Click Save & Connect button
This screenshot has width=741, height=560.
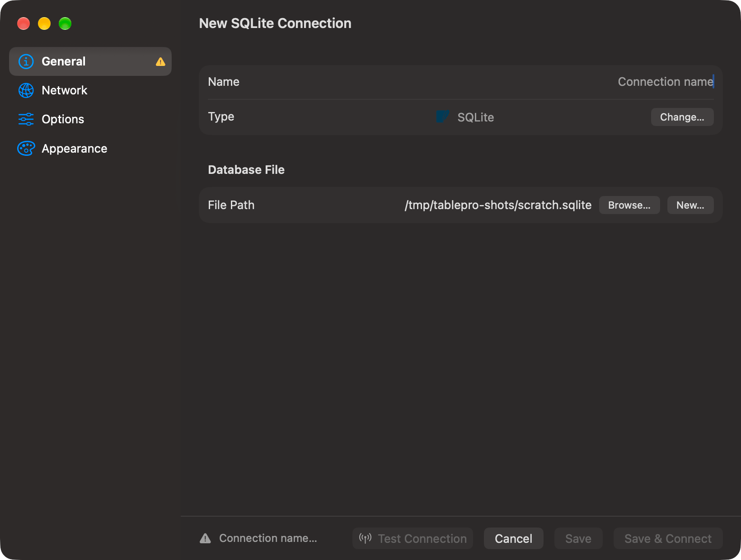(668, 538)
